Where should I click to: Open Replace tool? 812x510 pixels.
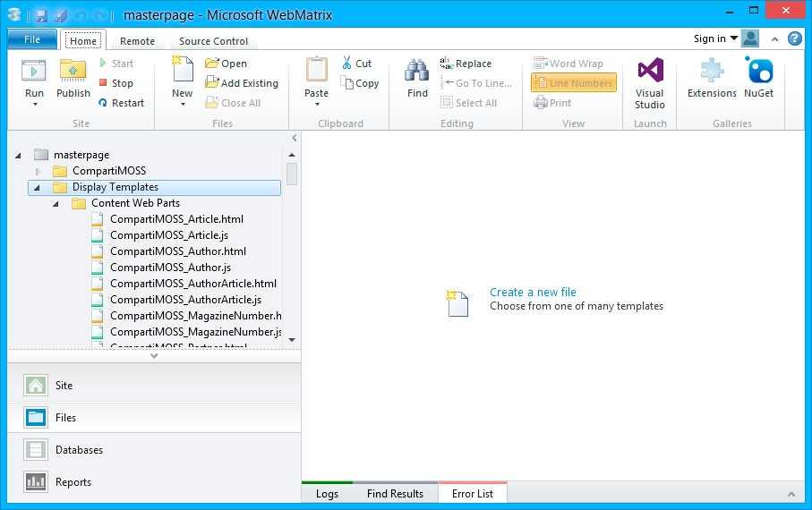466,64
